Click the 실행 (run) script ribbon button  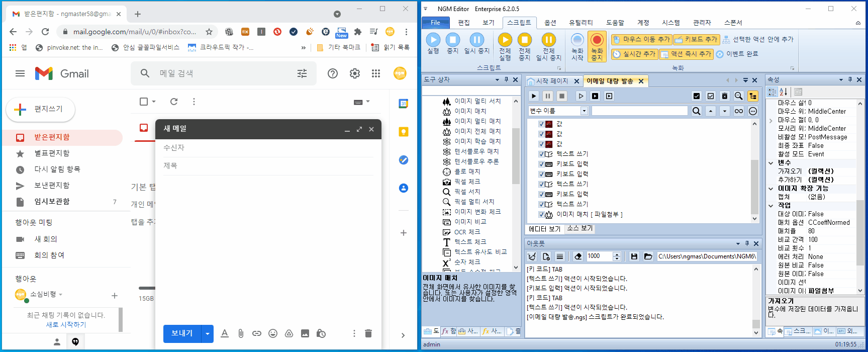[433, 44]
